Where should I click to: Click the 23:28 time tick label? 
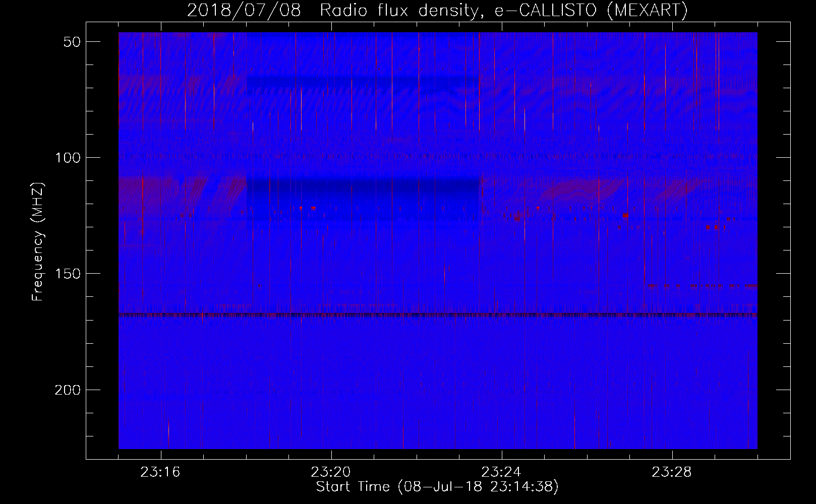[672, 472]
